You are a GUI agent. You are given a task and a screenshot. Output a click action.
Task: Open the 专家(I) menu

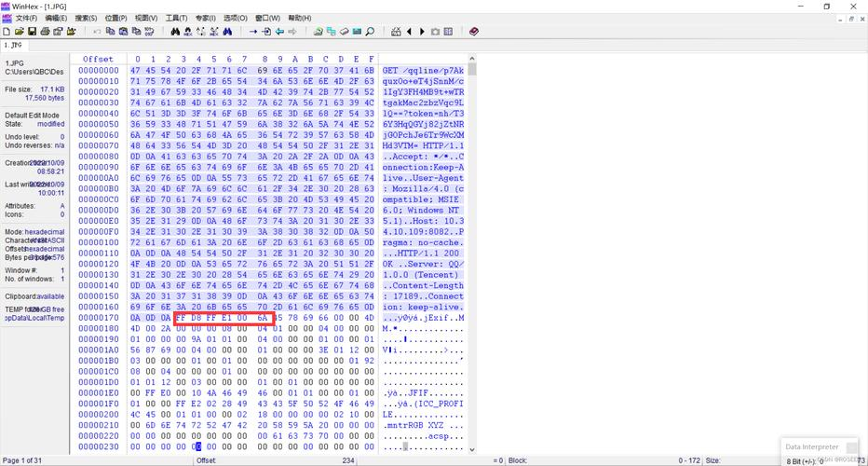(206, 19)
